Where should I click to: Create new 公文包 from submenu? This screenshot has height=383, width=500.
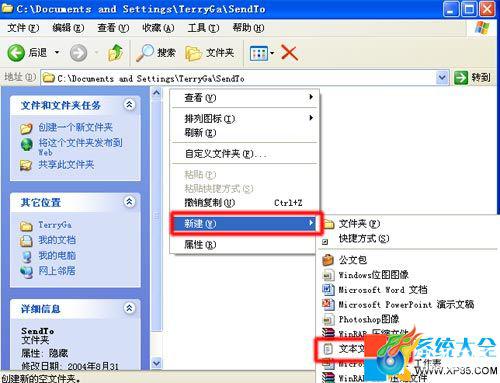click(353, 260)
